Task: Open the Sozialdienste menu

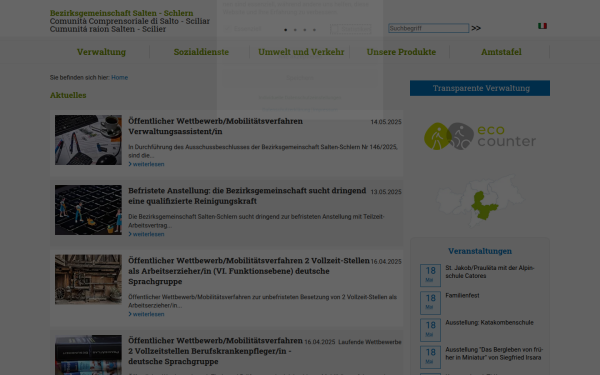Action: pyautogui.click(x=201, y=52)
